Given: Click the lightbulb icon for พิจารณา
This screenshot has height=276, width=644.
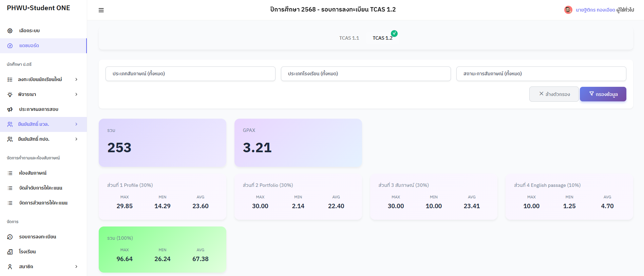Looking at the screenshot, I should [10, 95].
